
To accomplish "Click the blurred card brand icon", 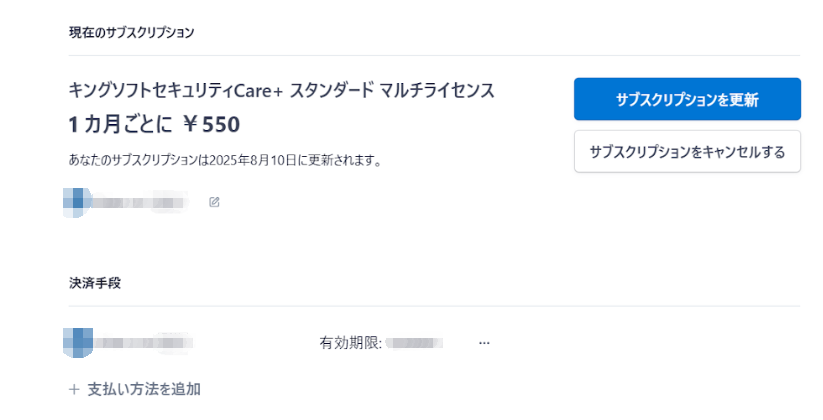I will point(77,342).
